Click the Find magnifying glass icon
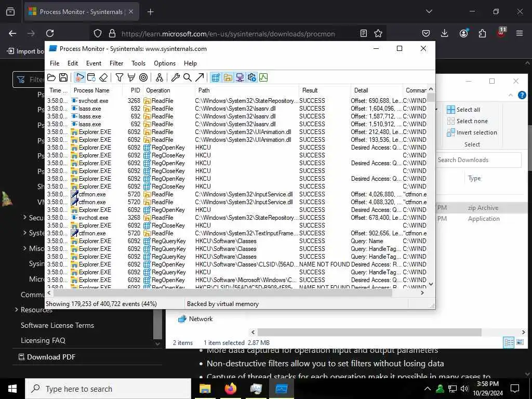532x399 pixels. [187, 78]
